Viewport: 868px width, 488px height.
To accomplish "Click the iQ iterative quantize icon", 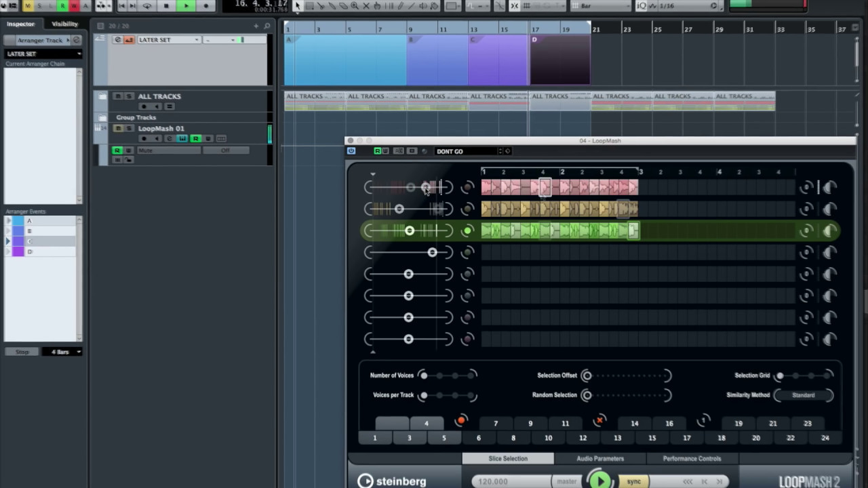I will coord(642,6).
